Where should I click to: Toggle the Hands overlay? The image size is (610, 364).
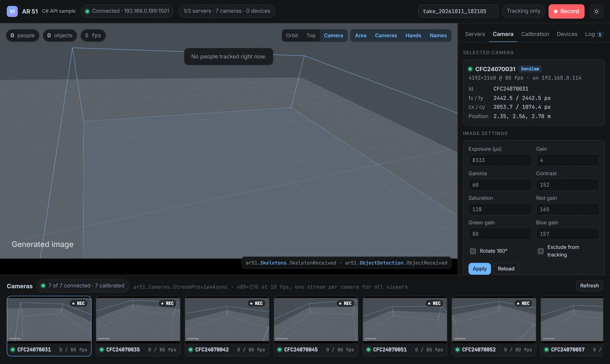point(413,35)
